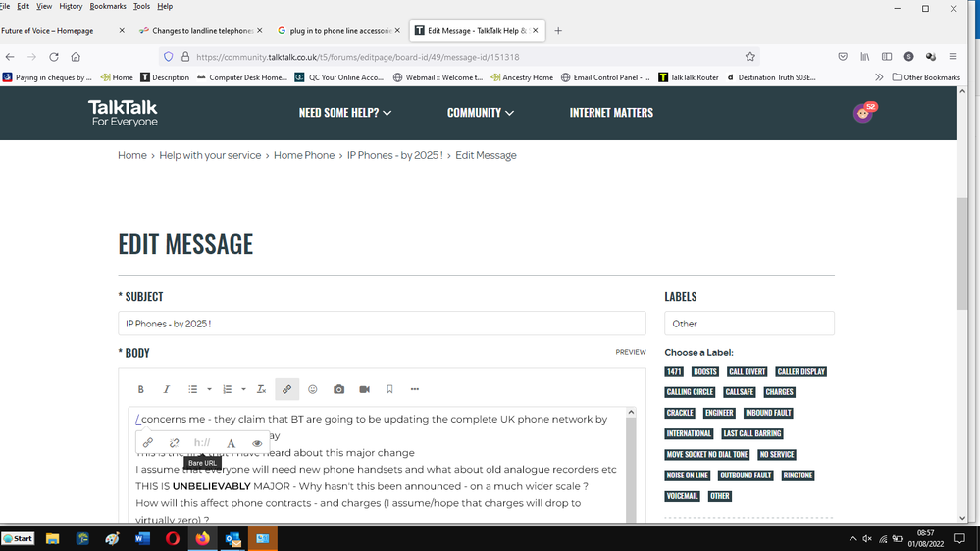This screenshot has width=980, height=551.
Task: Edit link in the link popup
Action: pyautogui.click(x=148, y=443)
